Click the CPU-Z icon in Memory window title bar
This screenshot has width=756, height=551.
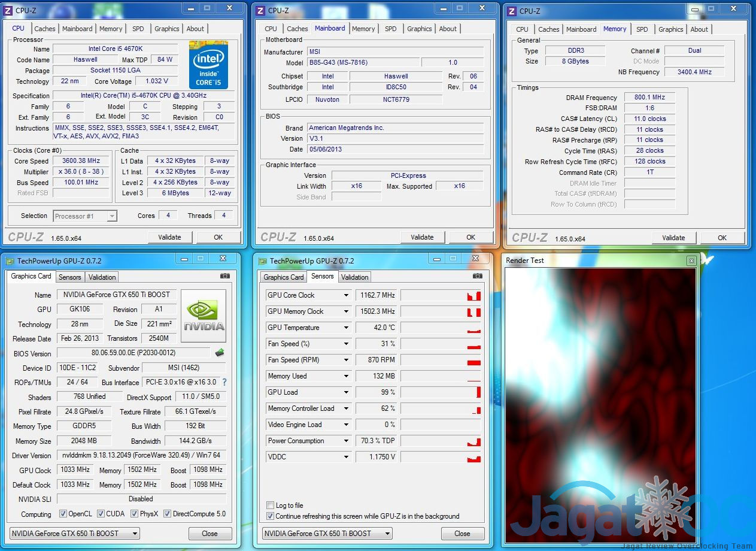click(511, 11)
